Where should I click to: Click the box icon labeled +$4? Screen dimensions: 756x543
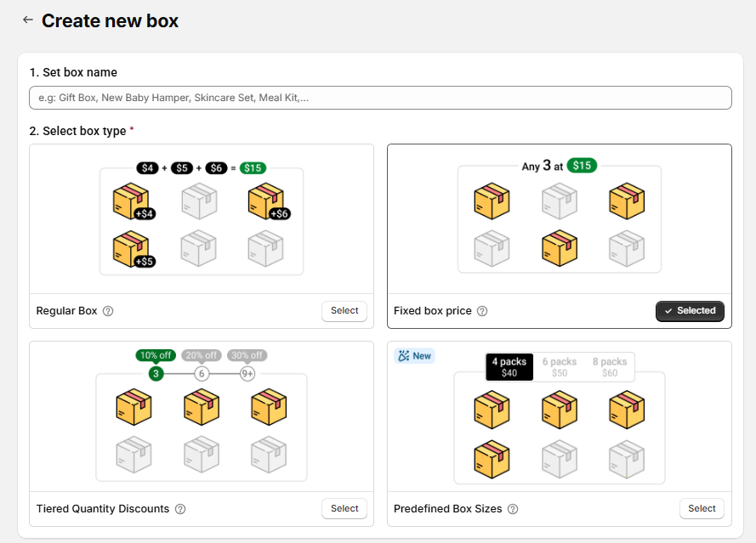tap(131, 202)
